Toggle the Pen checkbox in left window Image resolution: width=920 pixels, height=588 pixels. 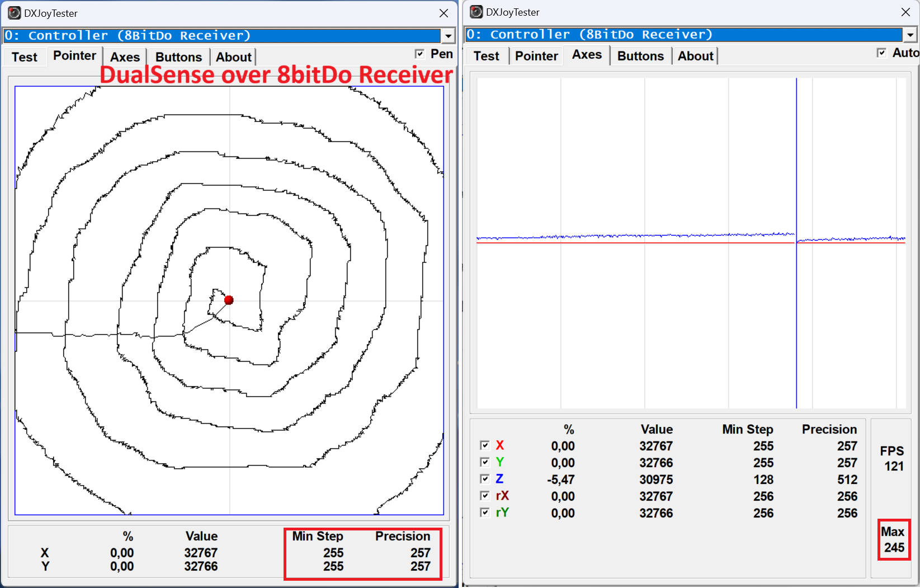420,54
